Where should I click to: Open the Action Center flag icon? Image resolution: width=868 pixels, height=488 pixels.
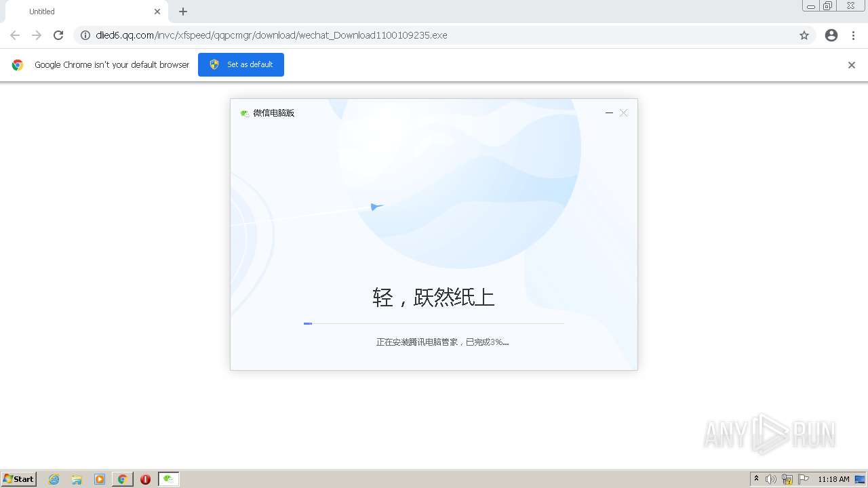click(x=804, y=479)
